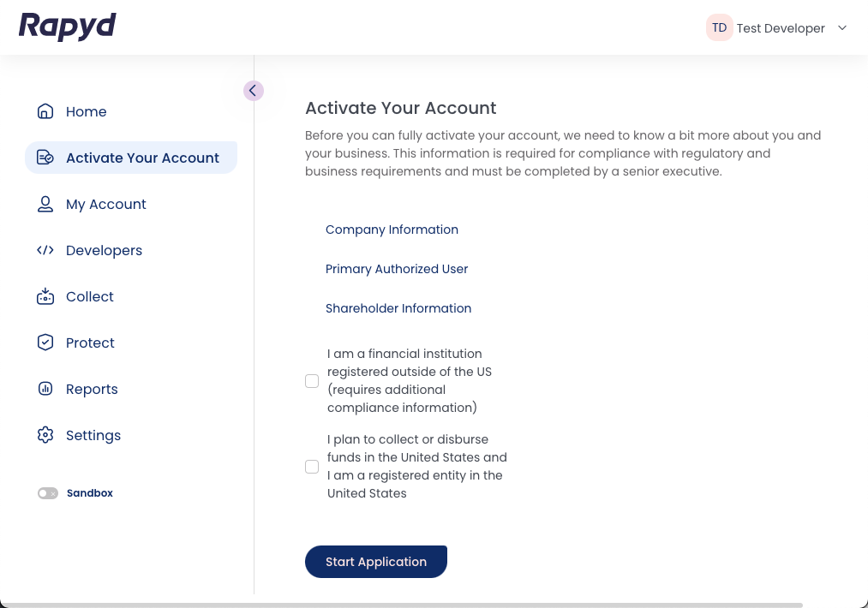
Task: Collapse the sidebar with the arrow button
Action: click(253, 91)
